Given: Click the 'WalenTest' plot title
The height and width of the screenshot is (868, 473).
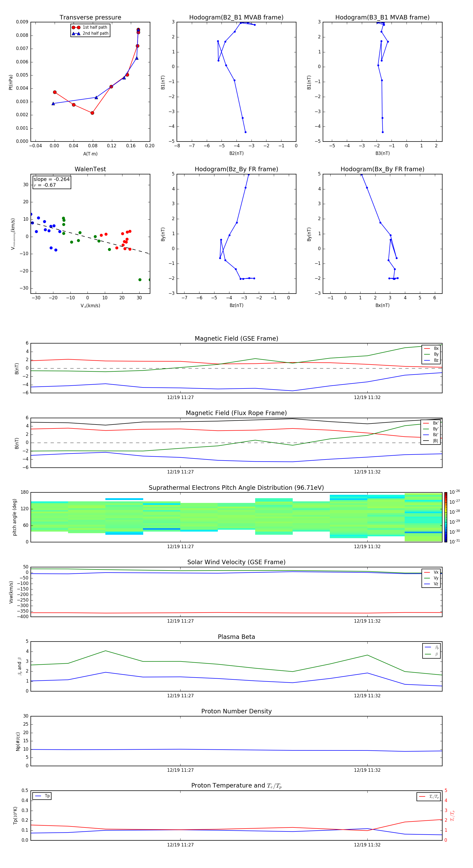Looking at the screenshot, I should coord(90,169).
